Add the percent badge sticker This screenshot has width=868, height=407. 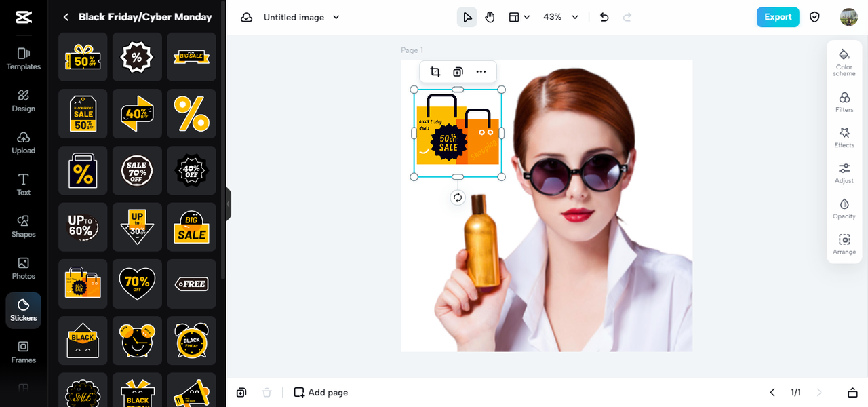coord(137,57)
